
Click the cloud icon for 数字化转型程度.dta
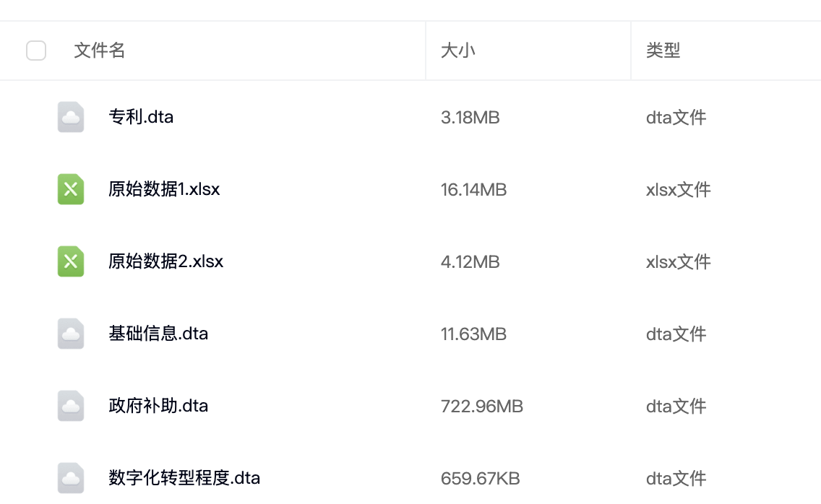71,478
